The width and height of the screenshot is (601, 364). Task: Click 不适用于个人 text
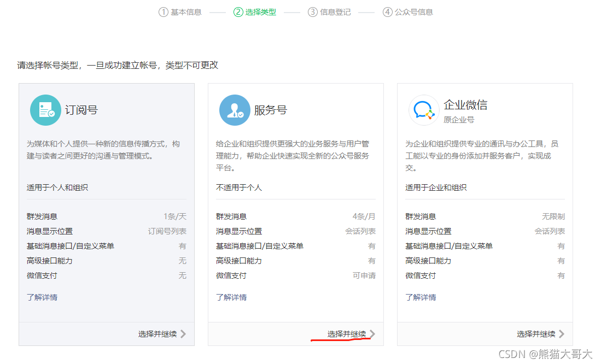pos(239,188)
